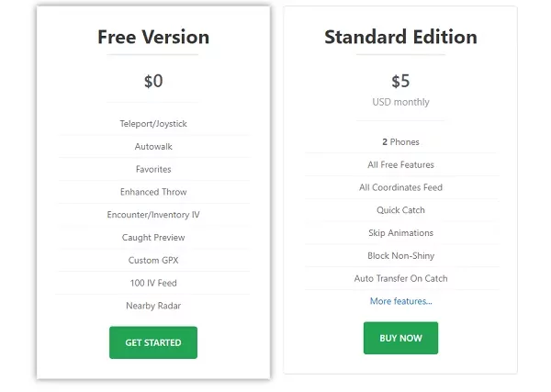
Task: Click the $0 price label
Action: coord(153,81)
